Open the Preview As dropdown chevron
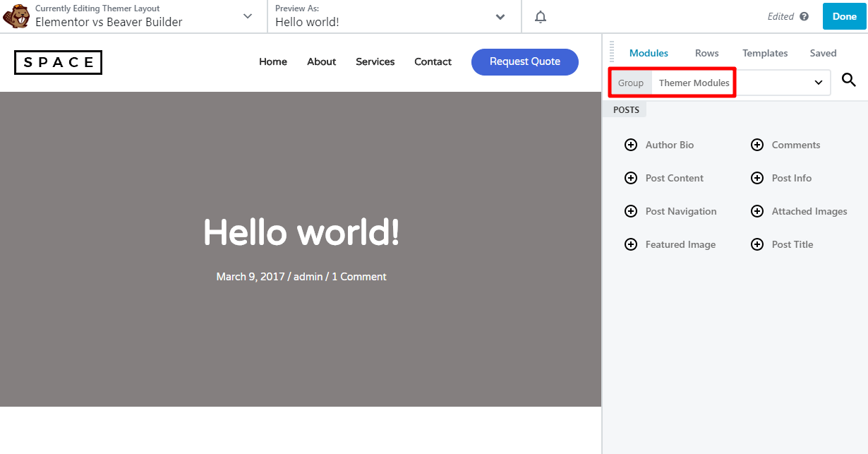 pos(500,16)
